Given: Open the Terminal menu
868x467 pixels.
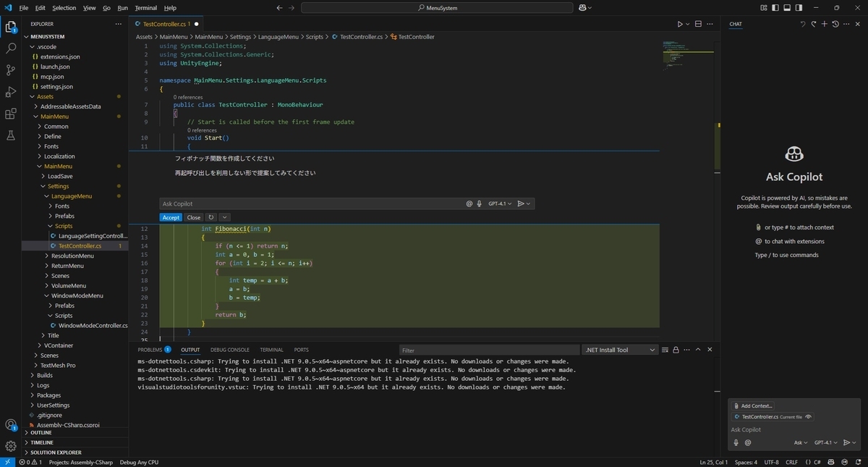Looking at the screenshot, I should tap(145, 8).
